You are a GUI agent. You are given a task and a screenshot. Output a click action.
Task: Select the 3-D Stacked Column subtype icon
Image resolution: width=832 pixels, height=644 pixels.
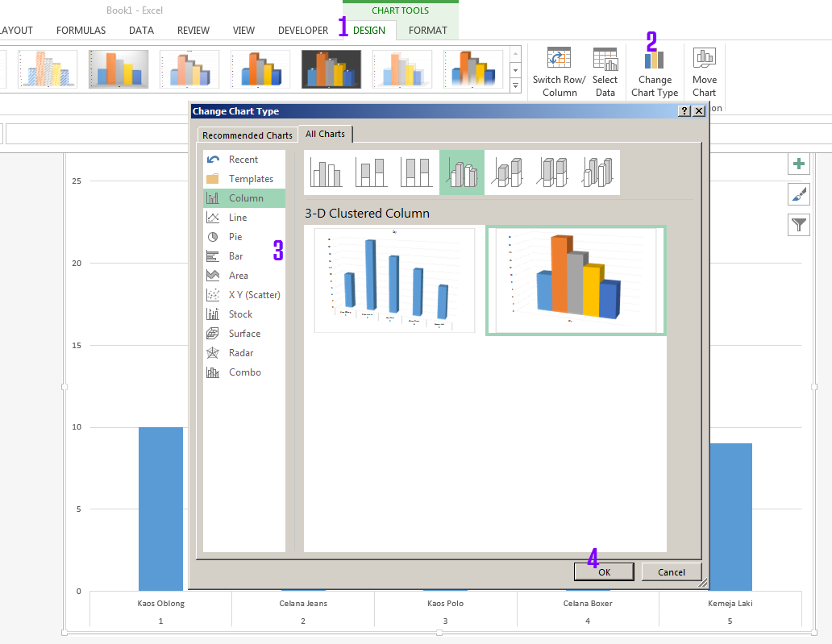[x=507, y=172]
